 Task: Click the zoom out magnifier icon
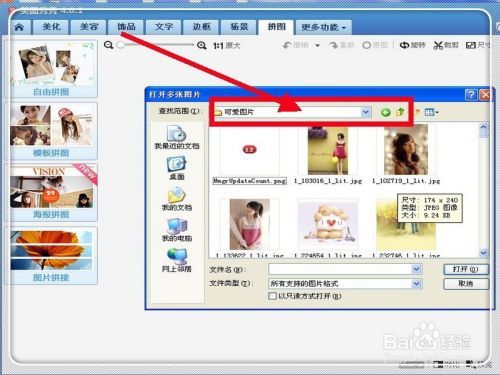point(108,45)
